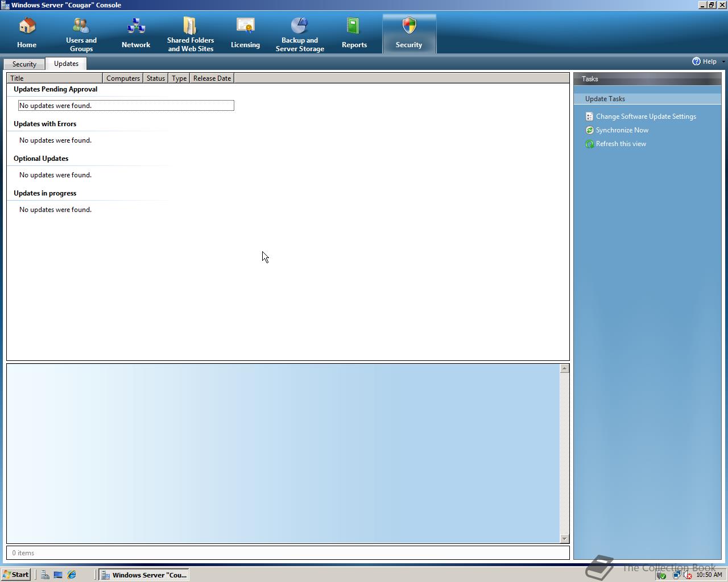Click the muted volume tray icon
This screenshot has height=582, width=728.
click(687, 575)
